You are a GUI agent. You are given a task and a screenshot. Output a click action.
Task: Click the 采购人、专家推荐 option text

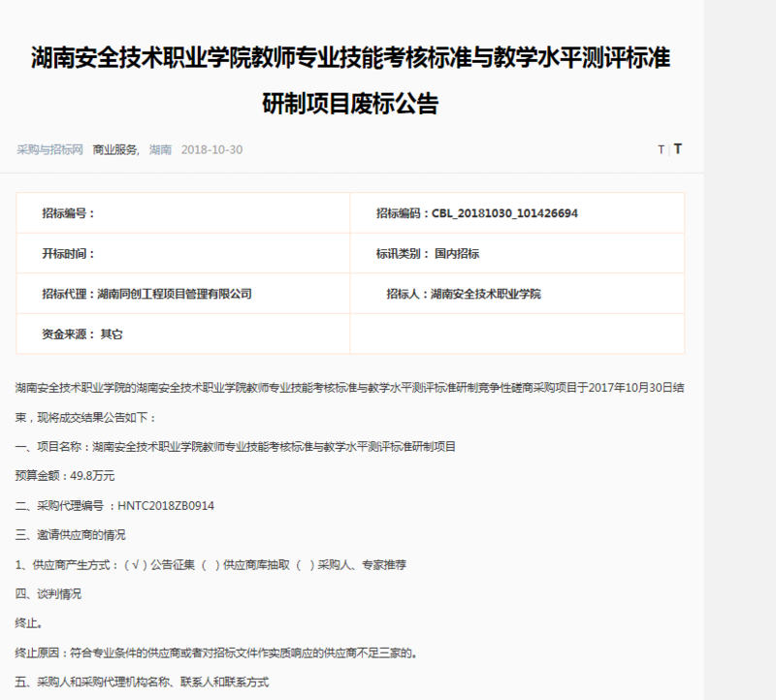click(362, 564)
